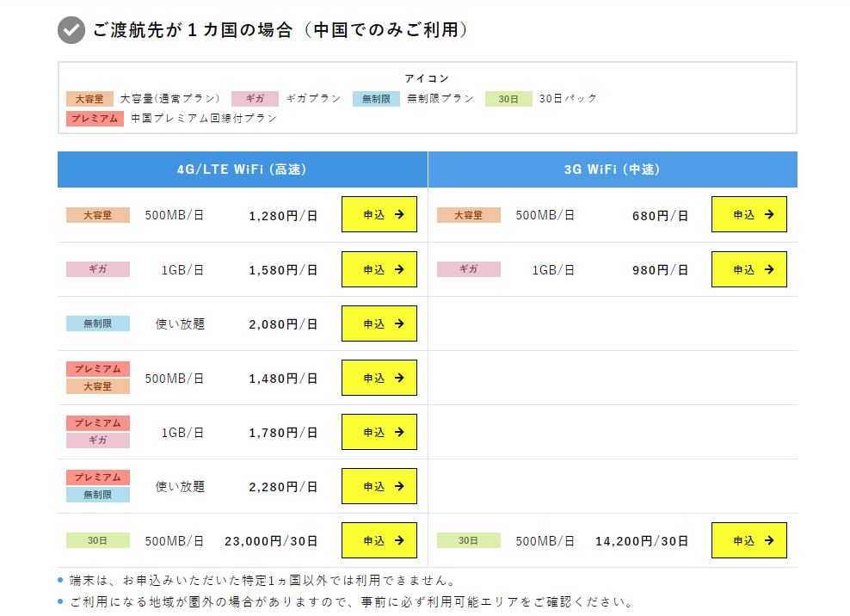This screenshot has height=616, width=850.
Task: Apply for premium 500MB/日 1,480円 plan
Action: click(x=379, y=378)
